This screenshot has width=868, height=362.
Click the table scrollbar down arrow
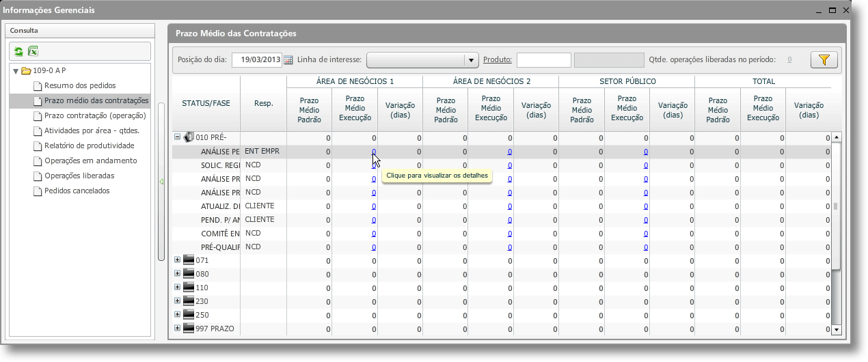[x=836, y=329]
